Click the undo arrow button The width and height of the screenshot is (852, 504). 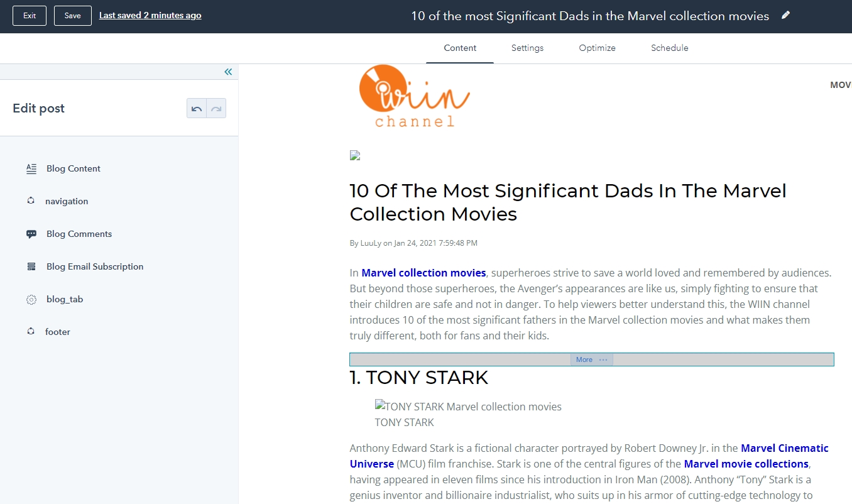(197, 108)
